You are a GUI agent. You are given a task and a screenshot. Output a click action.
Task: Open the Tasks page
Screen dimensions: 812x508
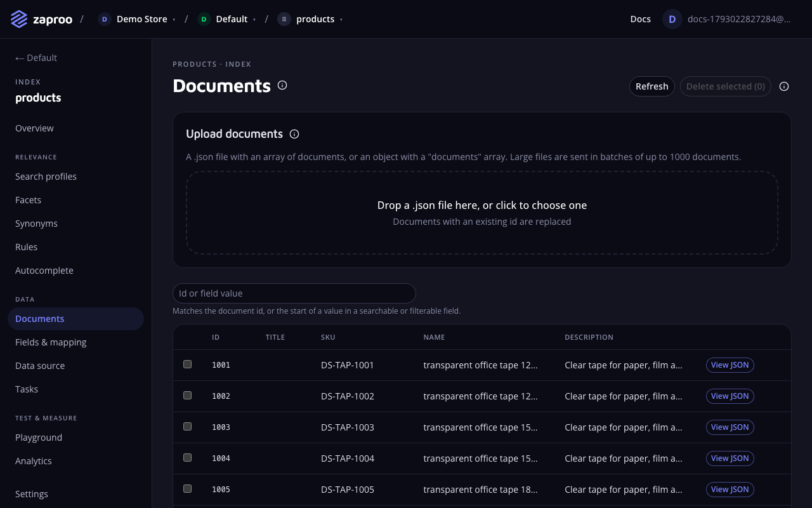click(x=75, y=389)
